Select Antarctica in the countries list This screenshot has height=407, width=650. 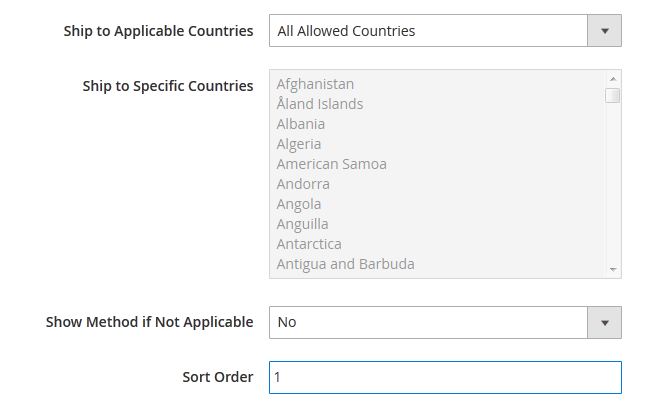pos(309,244)
